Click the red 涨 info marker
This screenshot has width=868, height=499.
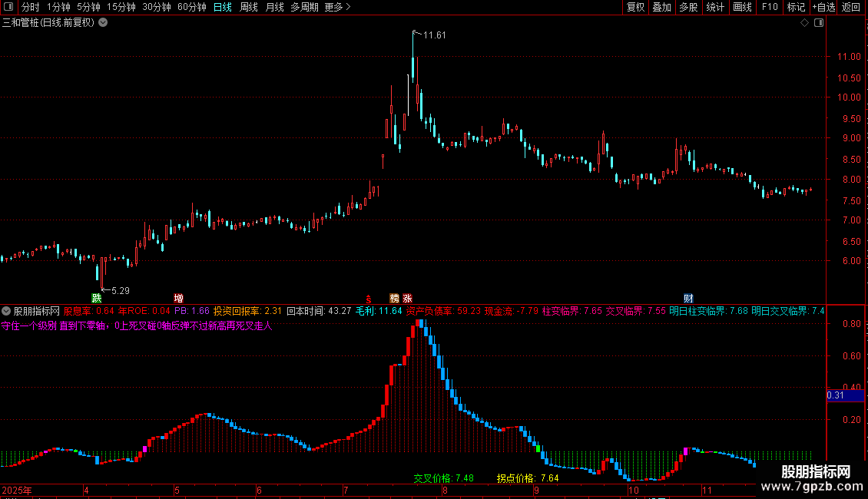pyautogui.click(x=407, y=298)
